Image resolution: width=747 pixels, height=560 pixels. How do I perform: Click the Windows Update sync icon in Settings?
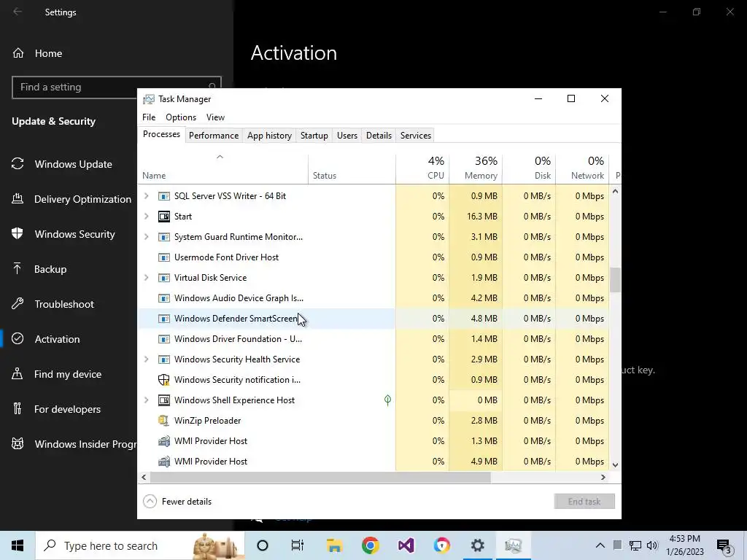click(x=18, y=164)
